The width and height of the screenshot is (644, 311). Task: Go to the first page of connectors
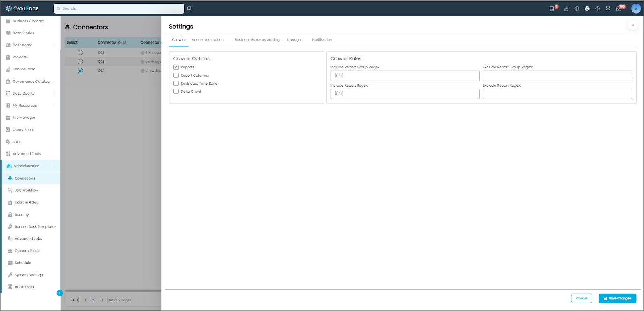73,300
